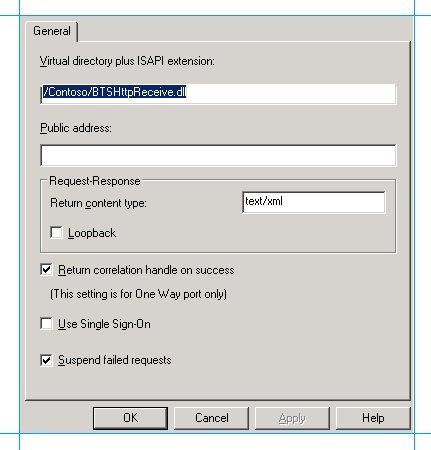This screenshot has height=450, width=431.
Task: Click the Virtual directory plus ISAPI extension label
Action: [127, 61]
